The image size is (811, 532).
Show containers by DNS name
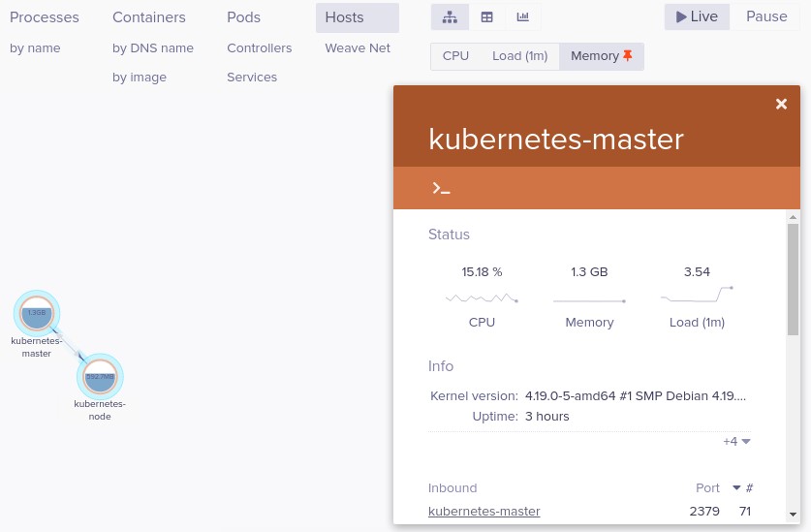click(x=153, y=48)
